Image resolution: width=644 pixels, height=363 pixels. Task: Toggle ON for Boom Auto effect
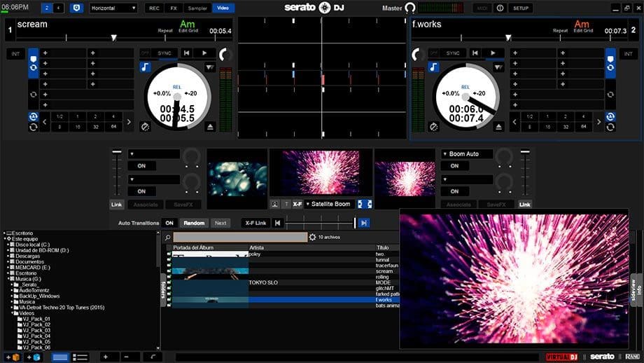(x=454, y=165)
